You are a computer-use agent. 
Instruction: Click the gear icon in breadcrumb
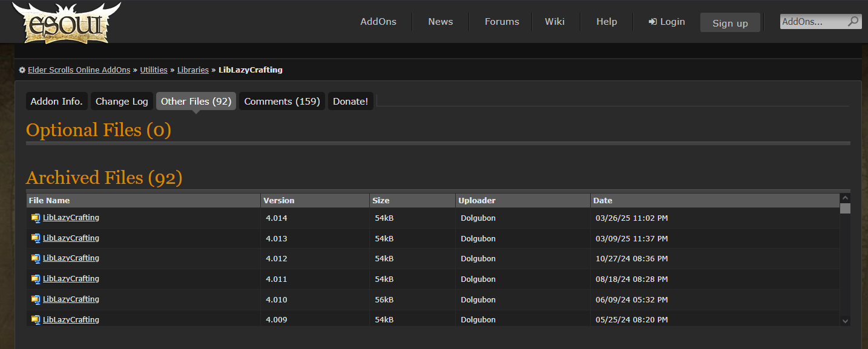[22, 70]
